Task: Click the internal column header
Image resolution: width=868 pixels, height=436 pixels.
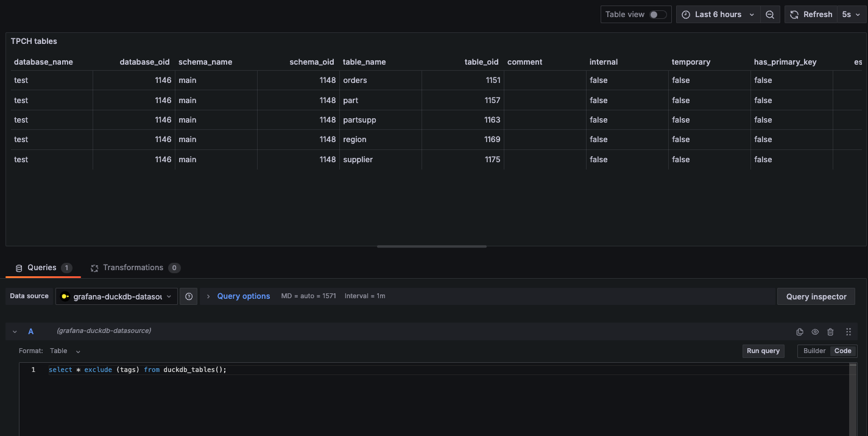Action: 604,62
